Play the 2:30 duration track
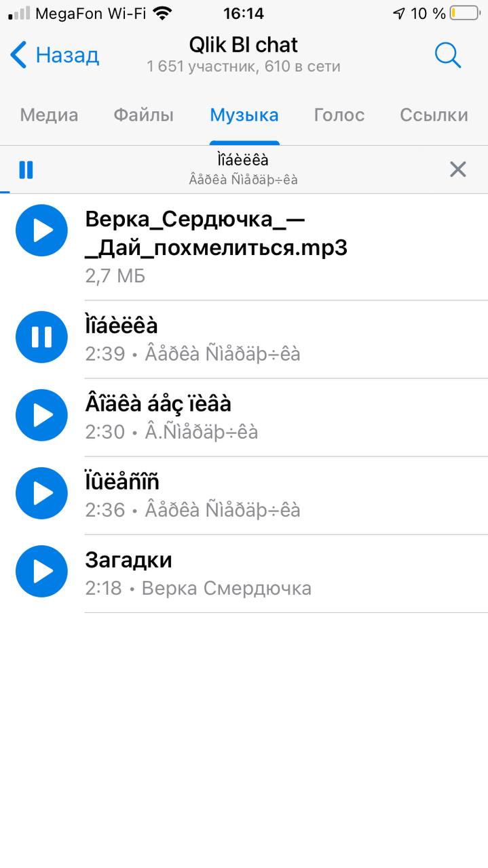Image resolution: width=488 pixels, height=868 pixels. [x=41, y=415]
